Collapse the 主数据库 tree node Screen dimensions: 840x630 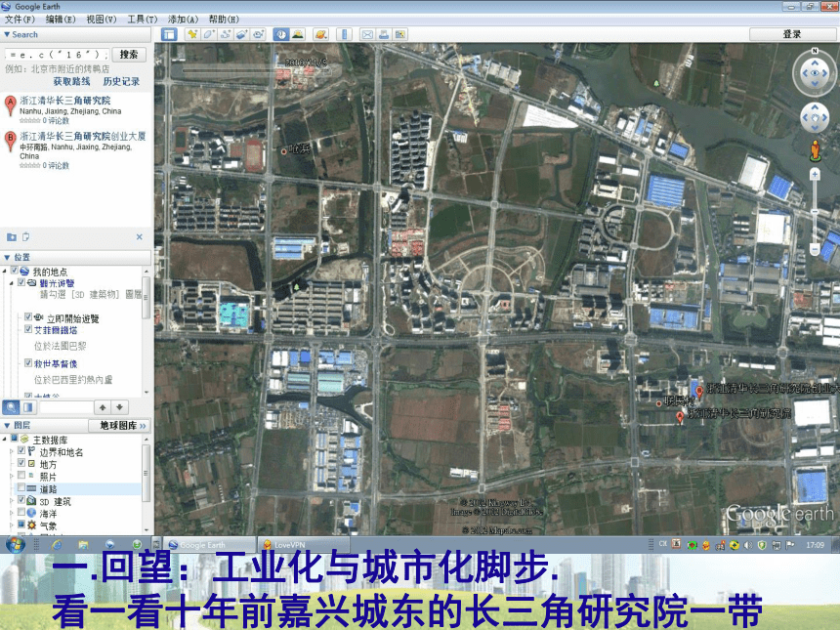coord(5,439)
